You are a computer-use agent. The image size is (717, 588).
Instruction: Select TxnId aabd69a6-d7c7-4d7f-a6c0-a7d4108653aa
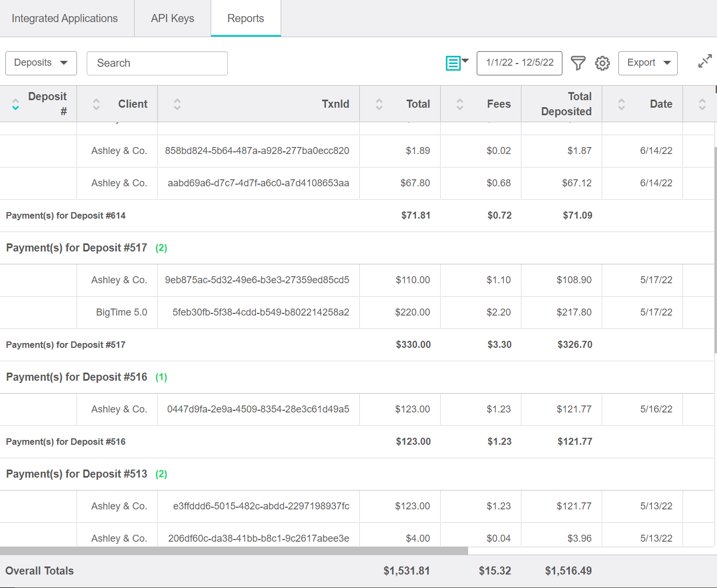258,183
